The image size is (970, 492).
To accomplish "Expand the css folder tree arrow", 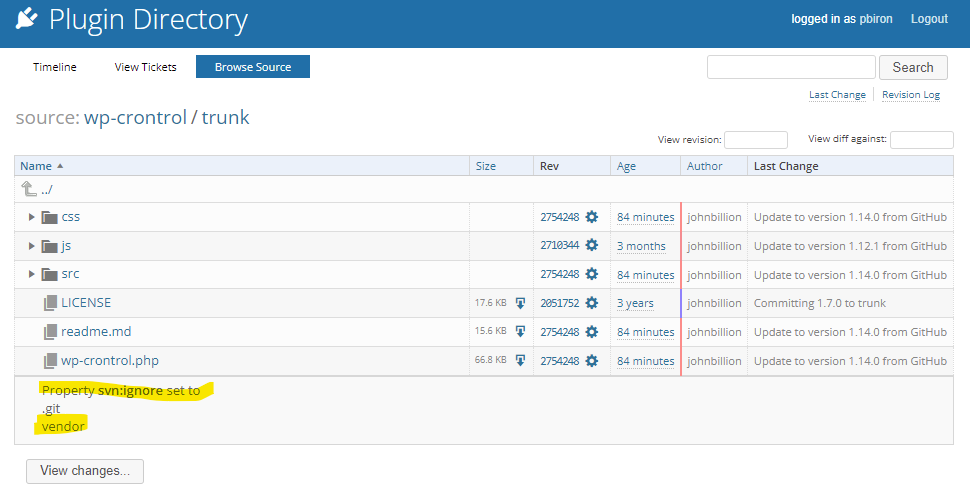I will 32,217.
